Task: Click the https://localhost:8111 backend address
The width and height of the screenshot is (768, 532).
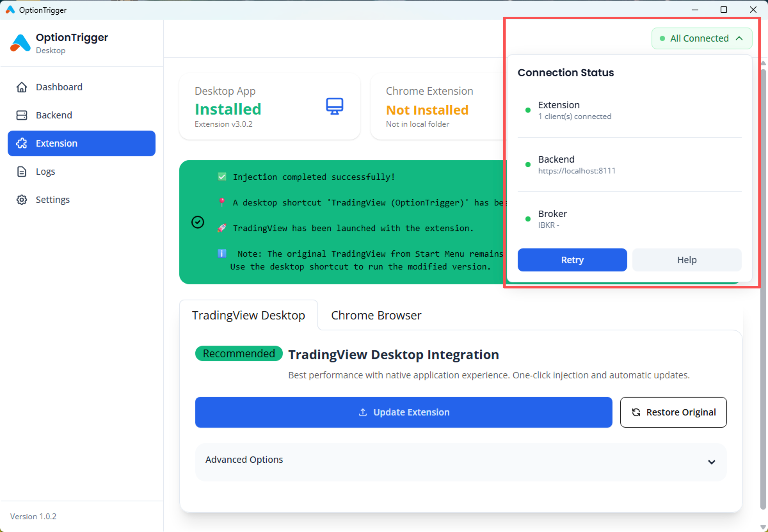Action: (577, 171)
